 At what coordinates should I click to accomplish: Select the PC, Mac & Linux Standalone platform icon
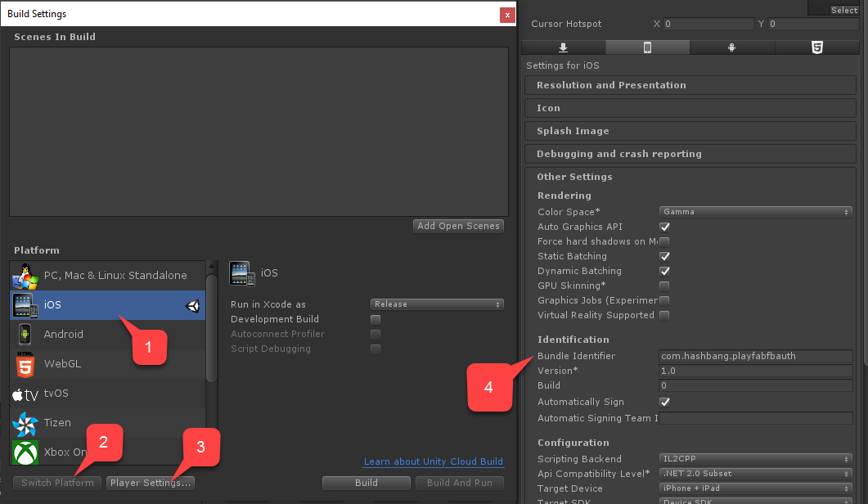click(x=25, y=276)
